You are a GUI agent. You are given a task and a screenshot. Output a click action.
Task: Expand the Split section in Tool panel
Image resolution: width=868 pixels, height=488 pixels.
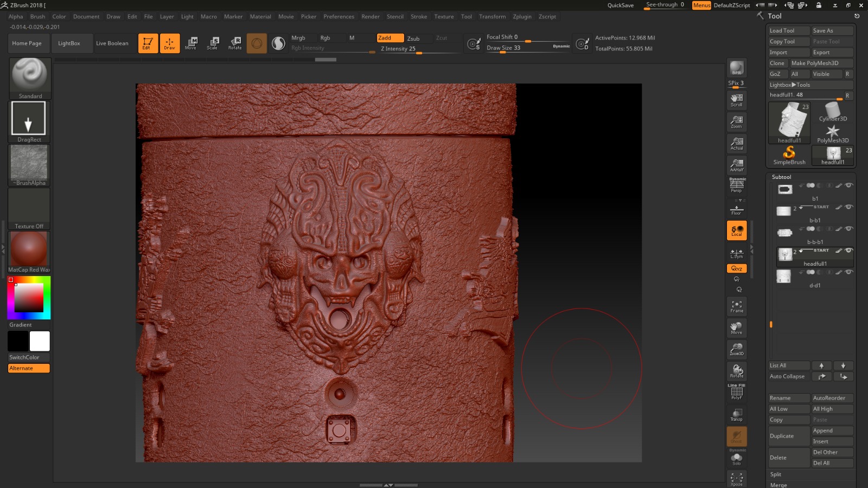[x=776, y=474]
